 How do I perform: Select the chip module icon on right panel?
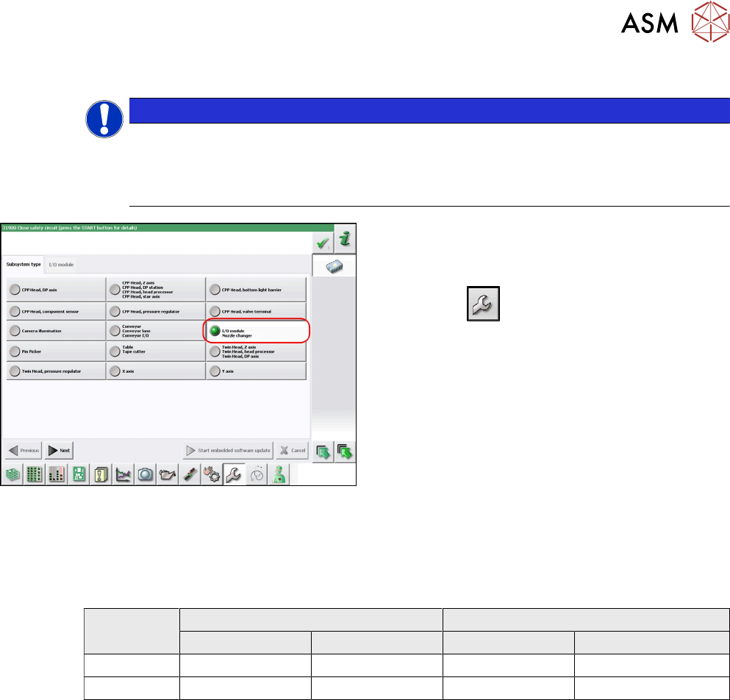(x=334, y=266)
